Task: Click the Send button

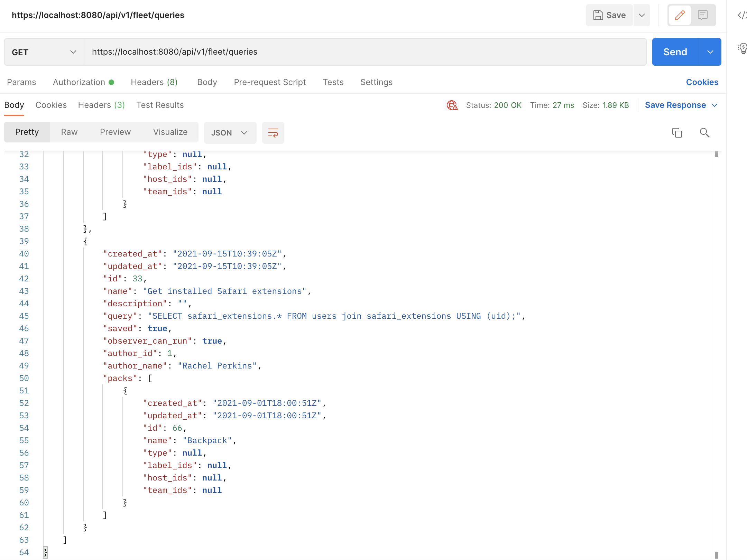Action: pos(674,52)
